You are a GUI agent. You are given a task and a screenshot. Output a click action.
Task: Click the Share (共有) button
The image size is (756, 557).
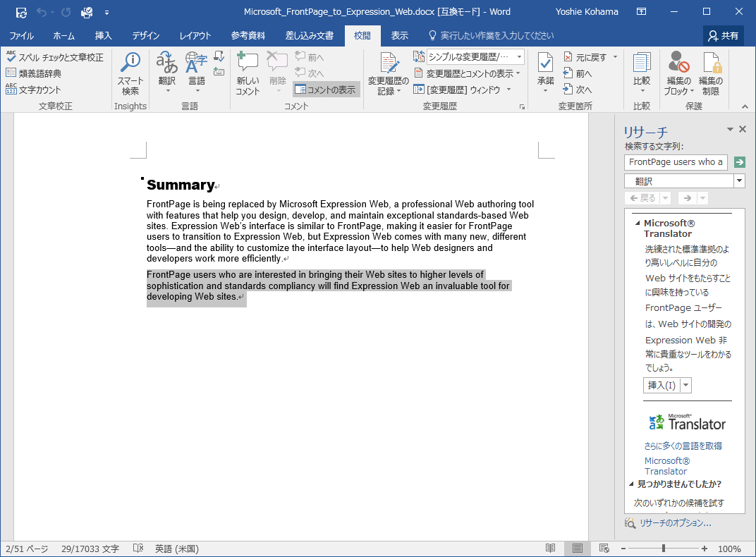point(723,36)
